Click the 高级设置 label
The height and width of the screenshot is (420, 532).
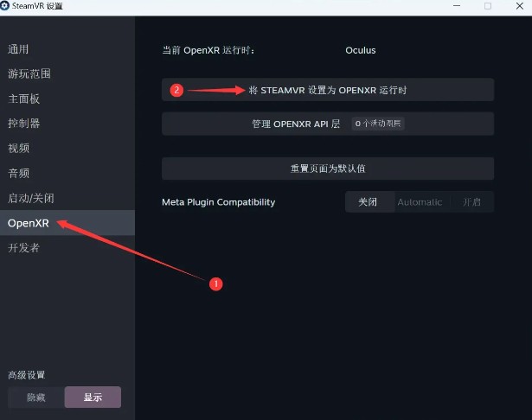pyautogui.click(x=27, y=375)
